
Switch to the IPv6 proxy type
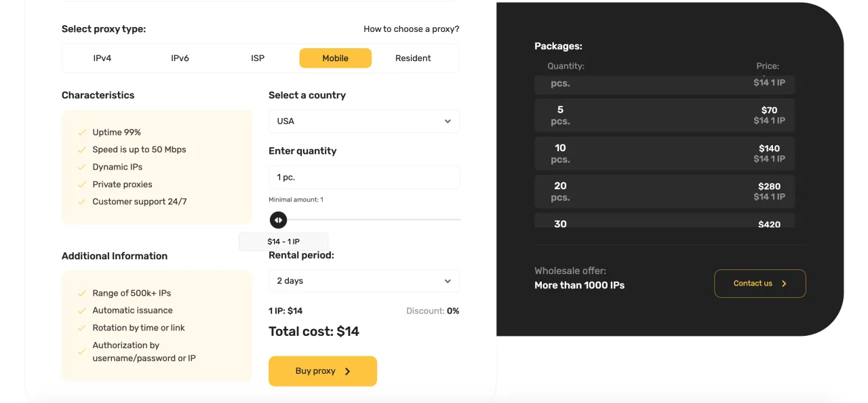point(180,58)
